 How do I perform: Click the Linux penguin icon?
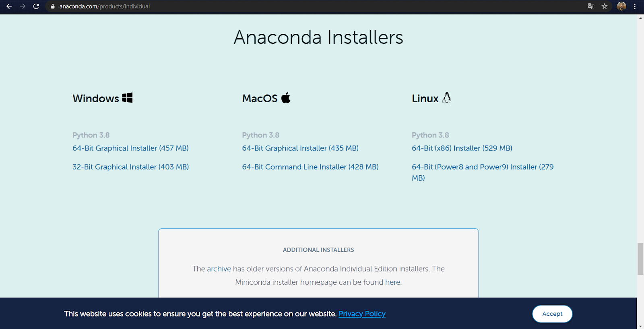pyautogui.click(x=447, y=98)
